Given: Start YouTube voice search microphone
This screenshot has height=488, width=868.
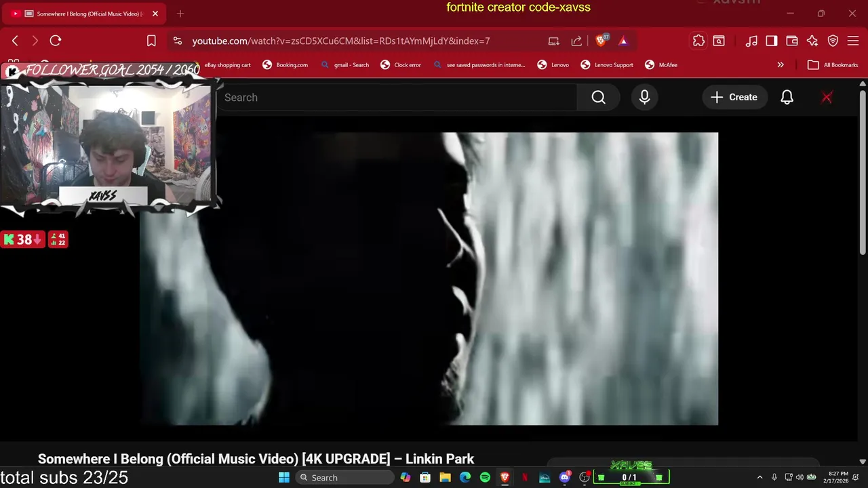Looking at the screenshot, I should (x=644, y=98).
